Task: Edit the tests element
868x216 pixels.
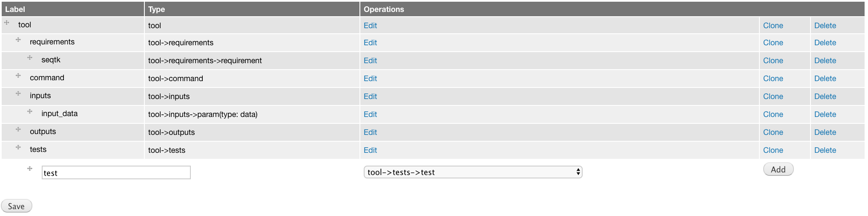Action: click(x=370, y=150)
